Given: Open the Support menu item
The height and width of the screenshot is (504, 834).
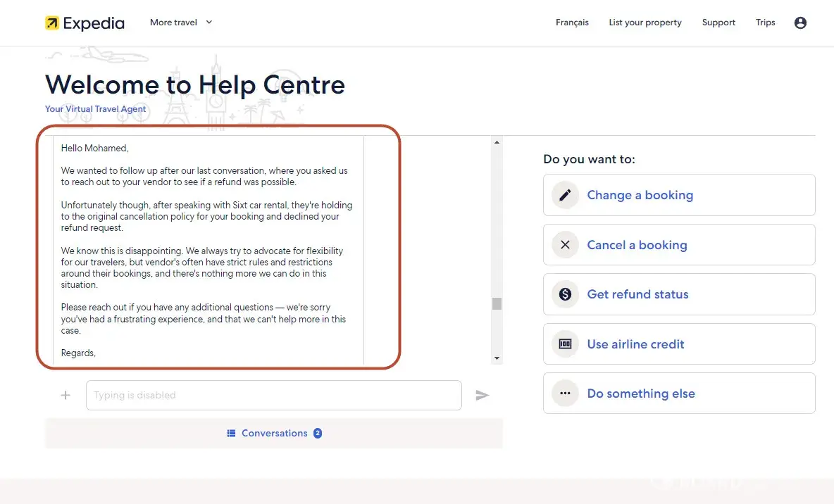Looking at the screenshot, I should point(718,23).
